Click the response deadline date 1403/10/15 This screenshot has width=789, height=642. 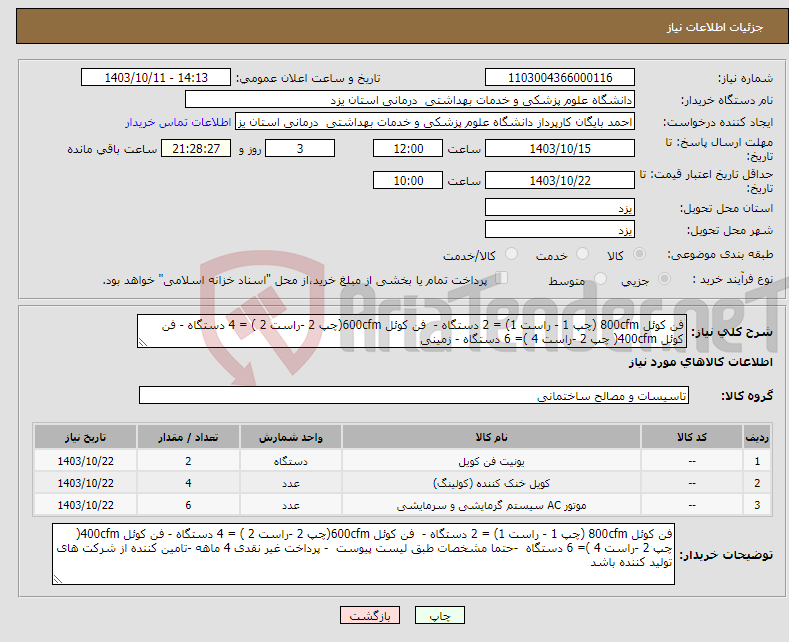(560, 148)
